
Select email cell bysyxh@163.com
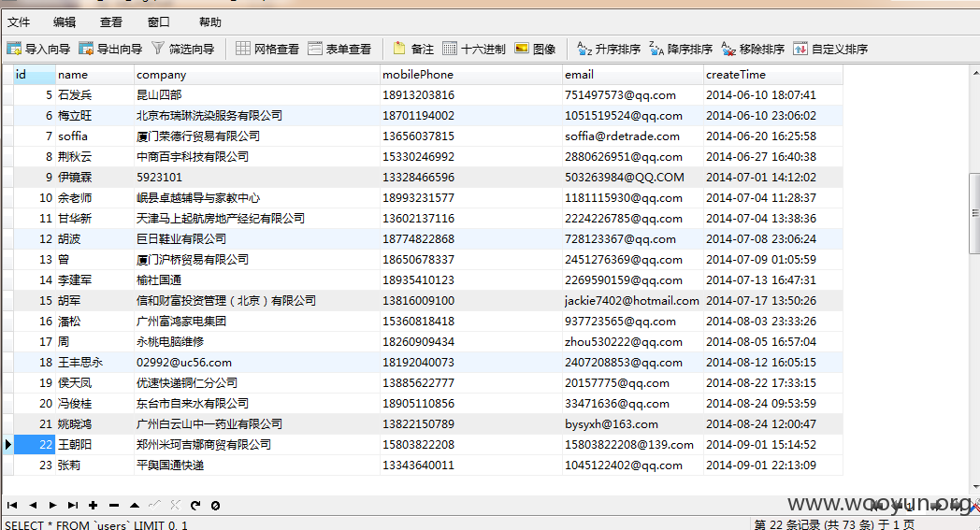coord(632,424)
